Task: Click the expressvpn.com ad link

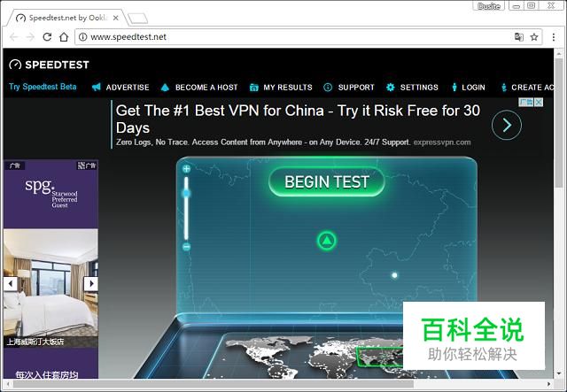Action: click(442, 142)
